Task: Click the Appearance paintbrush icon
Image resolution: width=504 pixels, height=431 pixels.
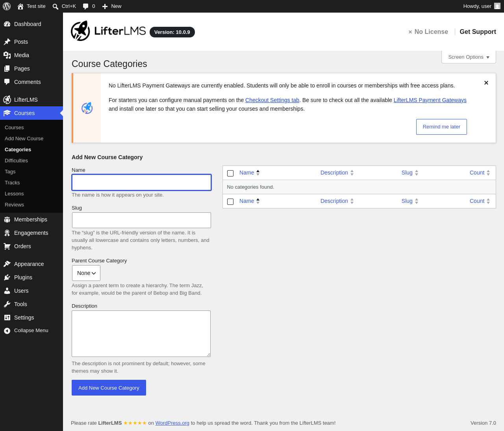Action: [x=7, y=264]
